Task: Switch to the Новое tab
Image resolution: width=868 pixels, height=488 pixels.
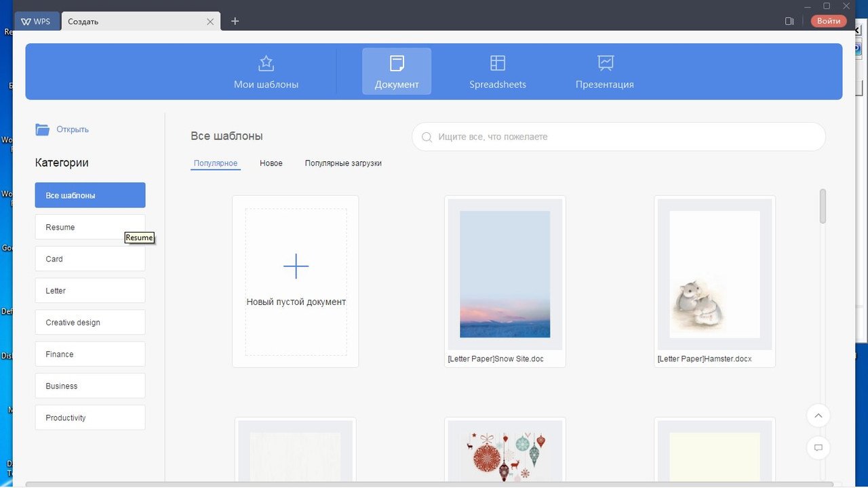Action: click(271, 163)
